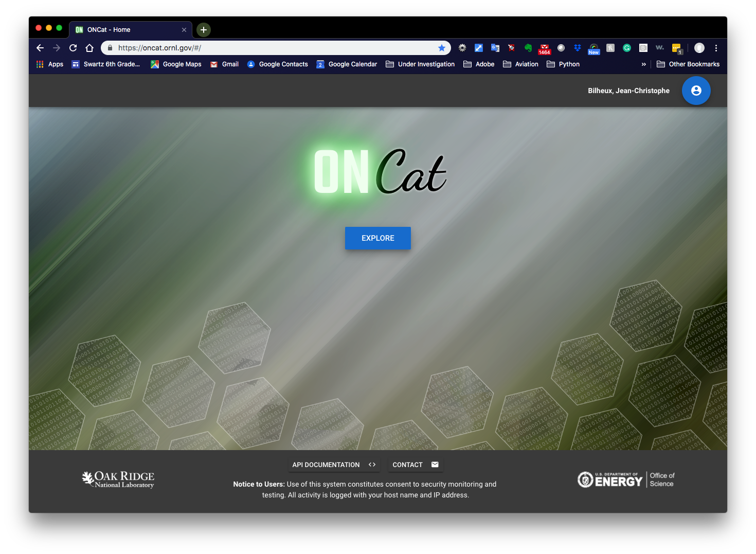This screenshot has width=756, height=554.
Task: Open the Grammarly extension
Action: point(627,47)
